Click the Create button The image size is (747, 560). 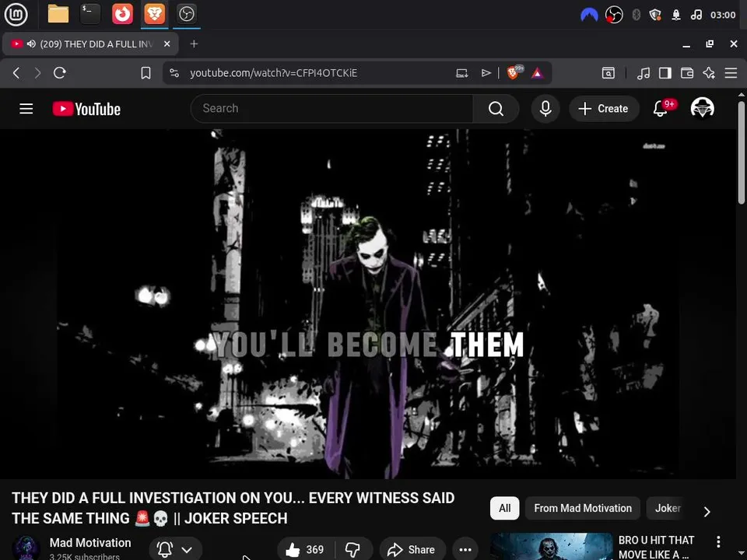(x=604, y=109)
